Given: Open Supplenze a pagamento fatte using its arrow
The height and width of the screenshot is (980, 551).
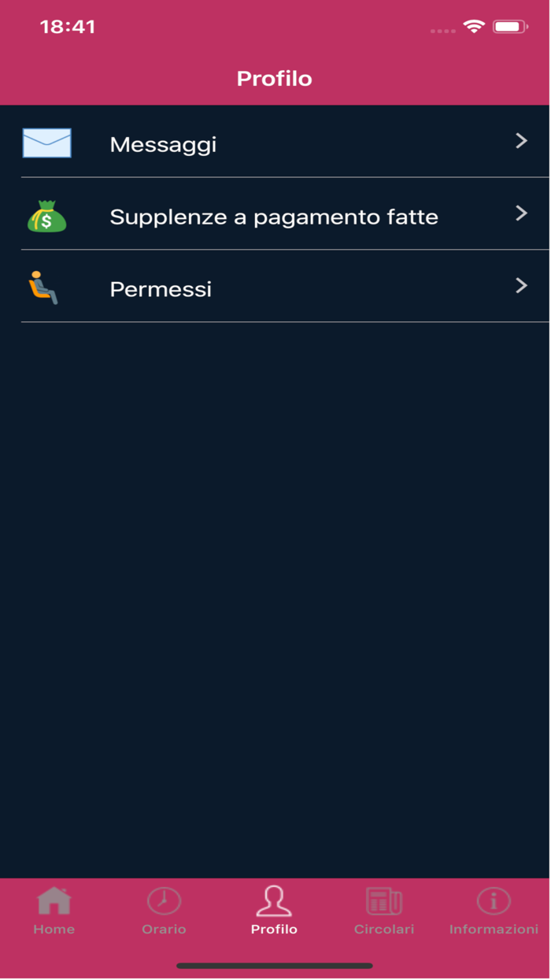Looking at the screenshot, I should pyautogui.click(x=522, y=214).
